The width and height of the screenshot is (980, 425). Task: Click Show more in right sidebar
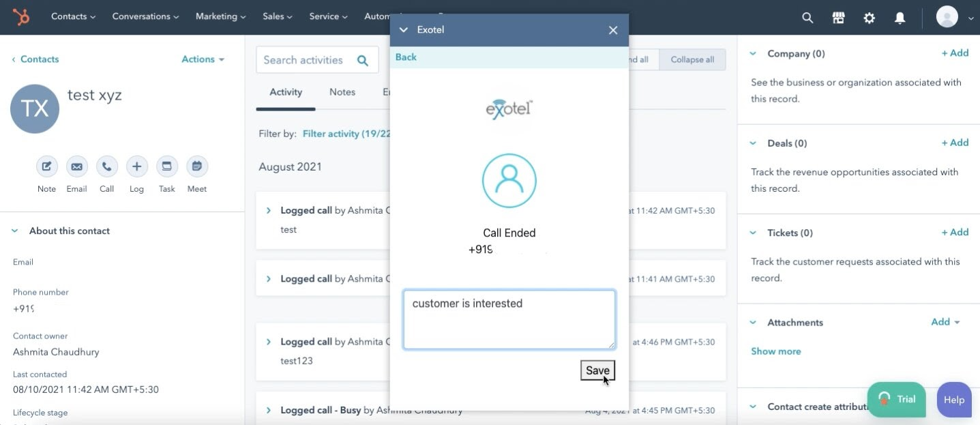[x=776, y=351]
